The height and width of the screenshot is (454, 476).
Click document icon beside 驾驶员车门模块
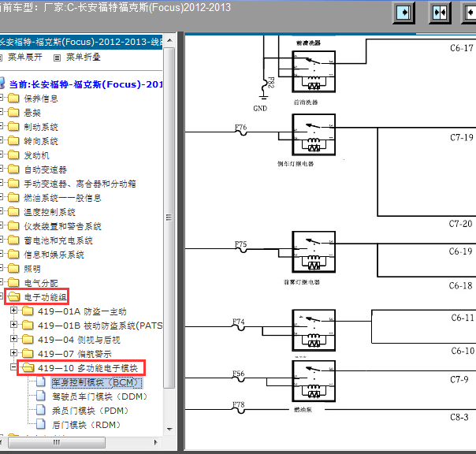pyautogui.click(x=41, y=396)
